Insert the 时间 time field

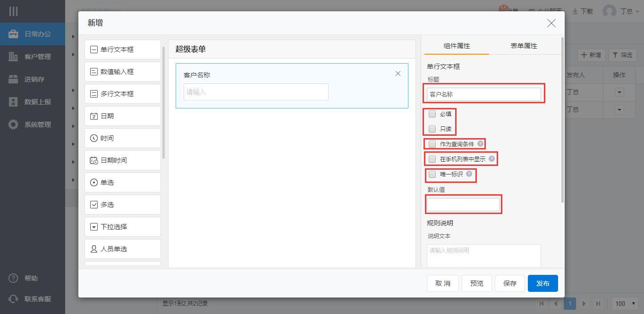123,138
